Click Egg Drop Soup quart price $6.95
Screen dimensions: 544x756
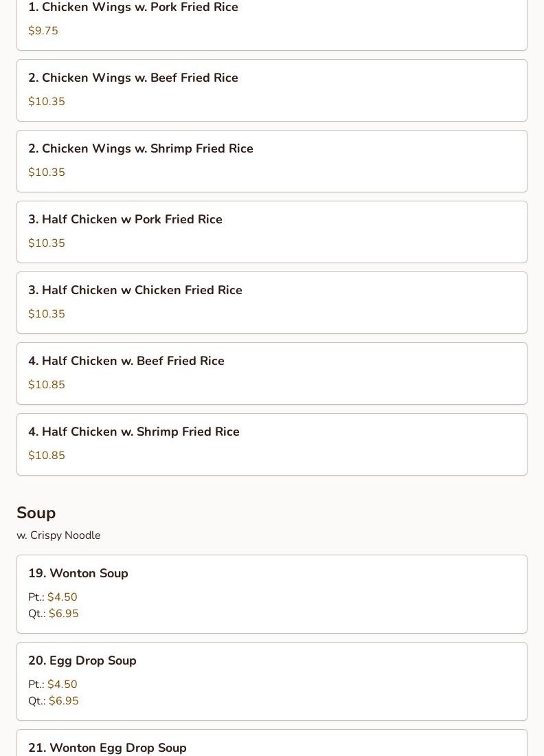(x=64, y=700)
